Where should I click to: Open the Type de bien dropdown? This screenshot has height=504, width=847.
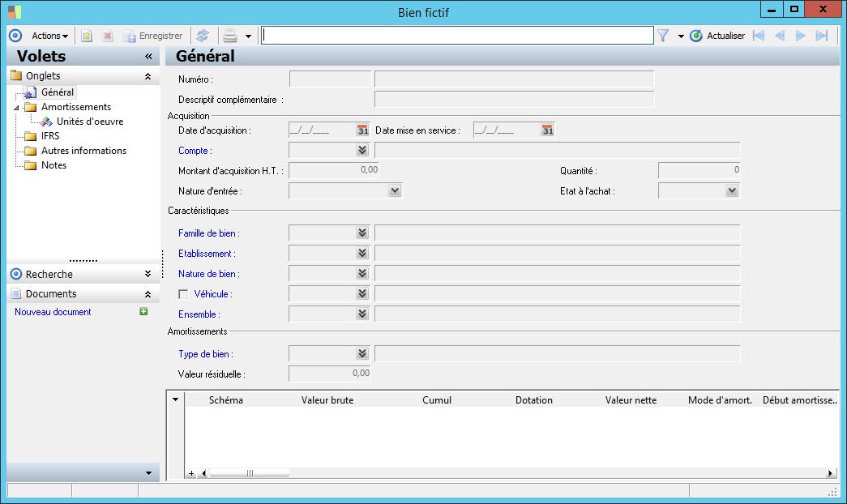pyautogui.click(x=362, y=353)
